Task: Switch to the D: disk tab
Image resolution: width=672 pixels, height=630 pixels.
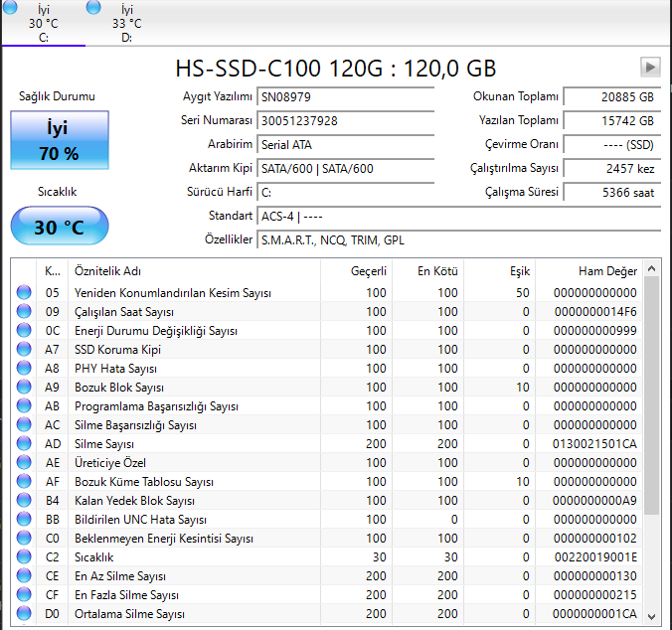Action: click(126, 23)
